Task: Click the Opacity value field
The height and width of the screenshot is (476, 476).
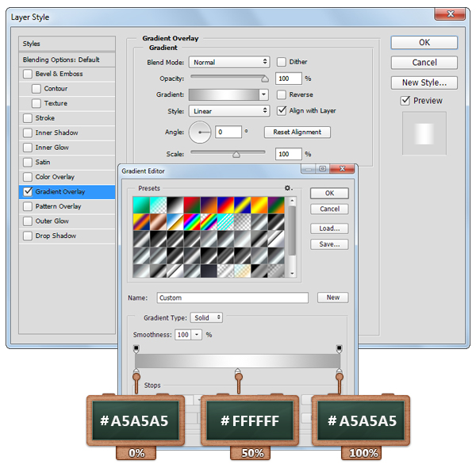Action: click(289, 79)
